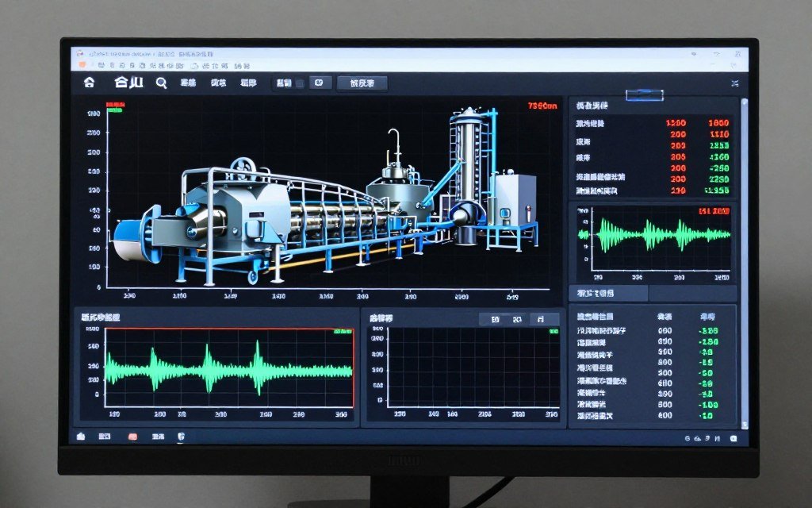Viewport: 812px width, 508px height.
Task: Click the rightmost square icon in the bottom tray
Action: pyautogui.click(x=733, y=438)
